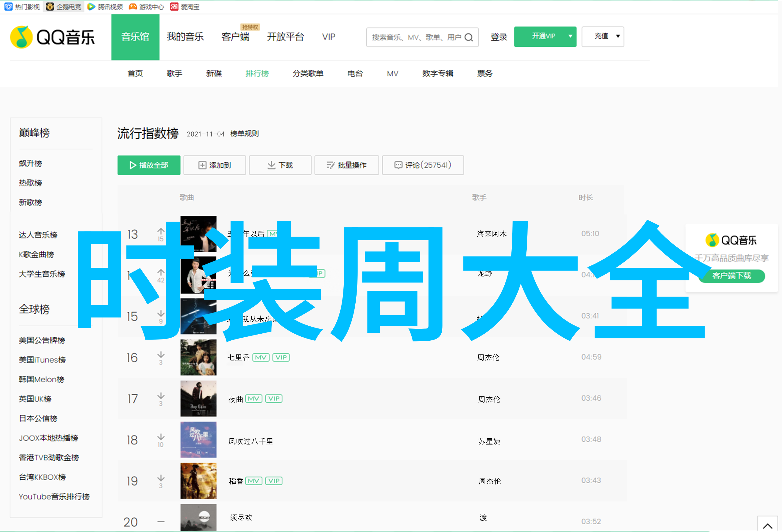
Task: Select 飙升榜 in sidebar
Action: coord(30,163)
